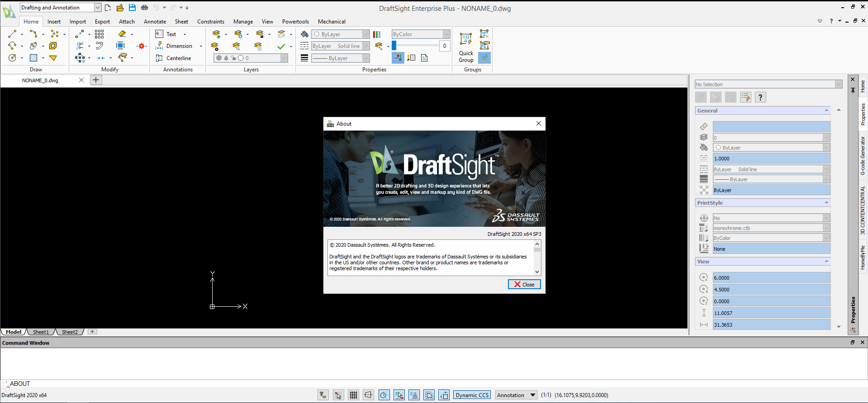
Task: Expand the Annotation scale dropdown in status bar
Action: point(533,395)
